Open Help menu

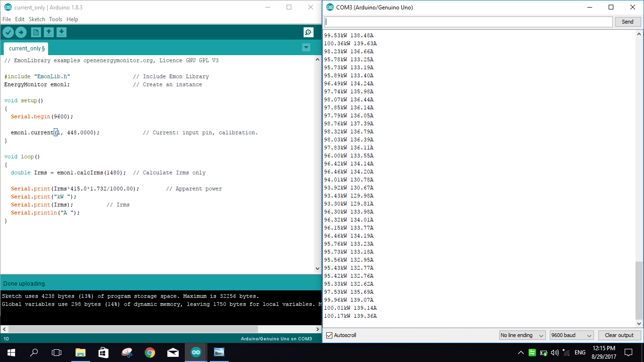72,19
